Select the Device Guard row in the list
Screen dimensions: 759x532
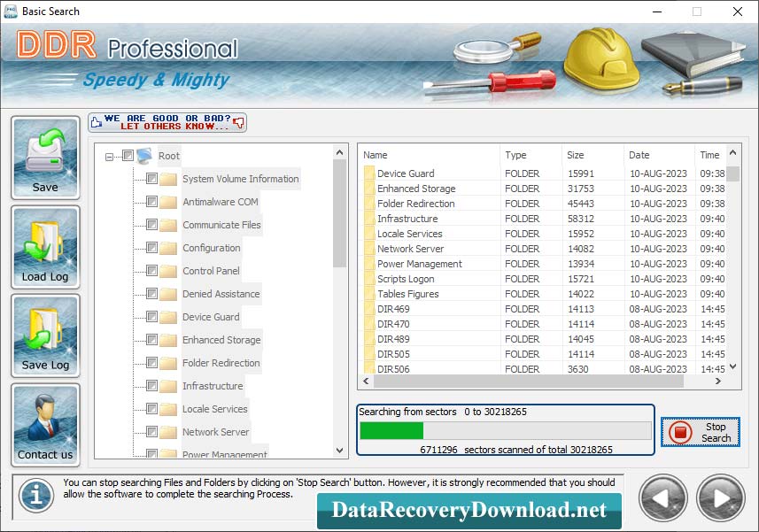pos(544,173)
